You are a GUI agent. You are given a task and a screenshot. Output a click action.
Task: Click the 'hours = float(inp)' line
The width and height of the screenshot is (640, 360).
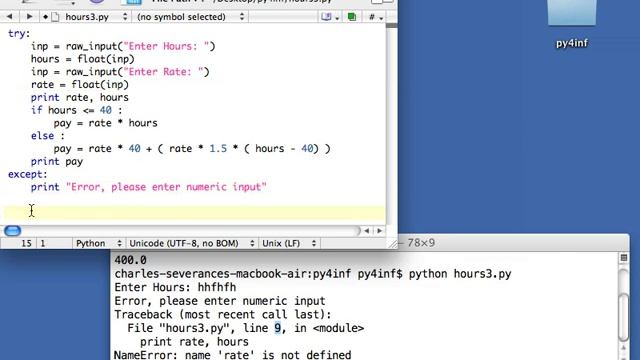click(82, 59)
